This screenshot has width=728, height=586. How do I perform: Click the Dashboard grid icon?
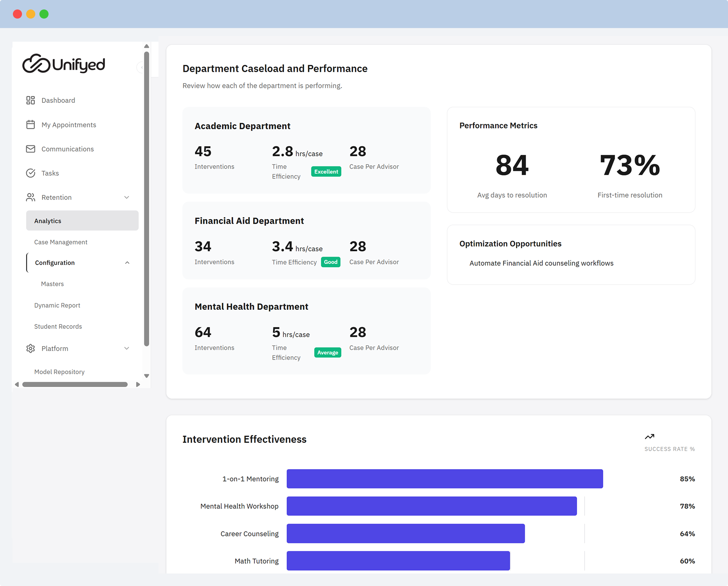(x=30, y=100)
